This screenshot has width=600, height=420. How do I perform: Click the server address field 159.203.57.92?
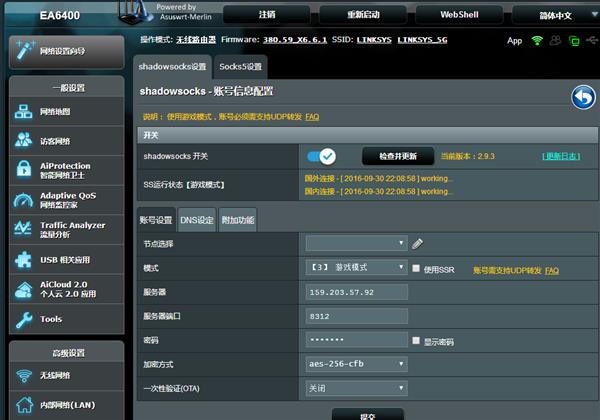[356, 292]
